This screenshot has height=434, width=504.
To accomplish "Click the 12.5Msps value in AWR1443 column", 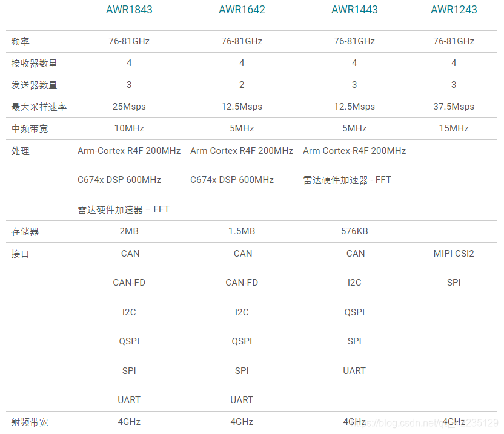I will pyautogui.click(x=354, y=107).
